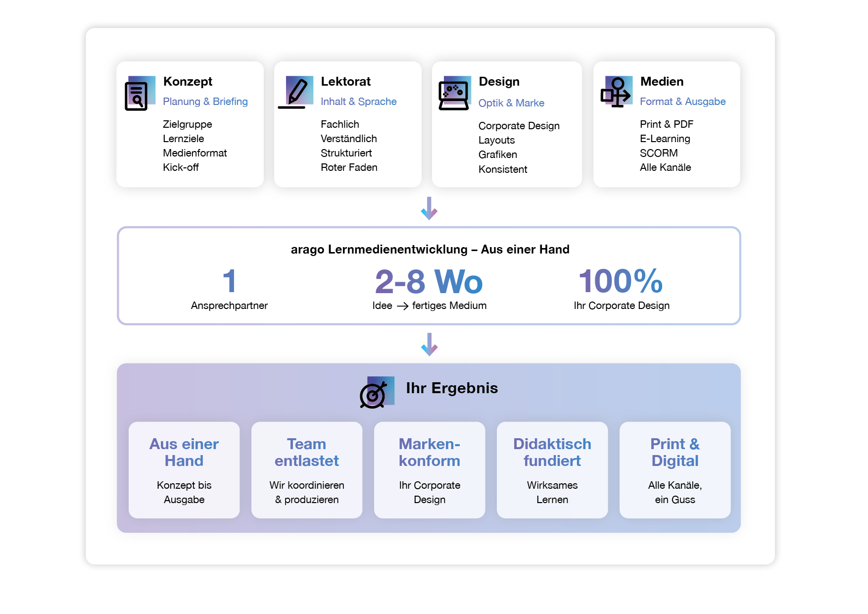The width and height of the screenshot is (868, 614).
Task: Click SCORM in the Medien card
Action: 659,153
